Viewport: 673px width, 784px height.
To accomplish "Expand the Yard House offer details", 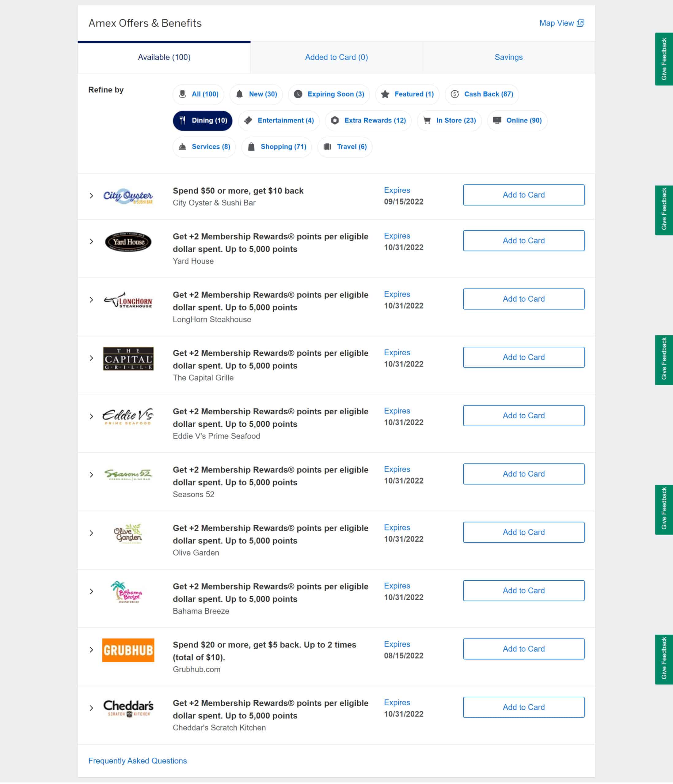I will tap(91, 241).
